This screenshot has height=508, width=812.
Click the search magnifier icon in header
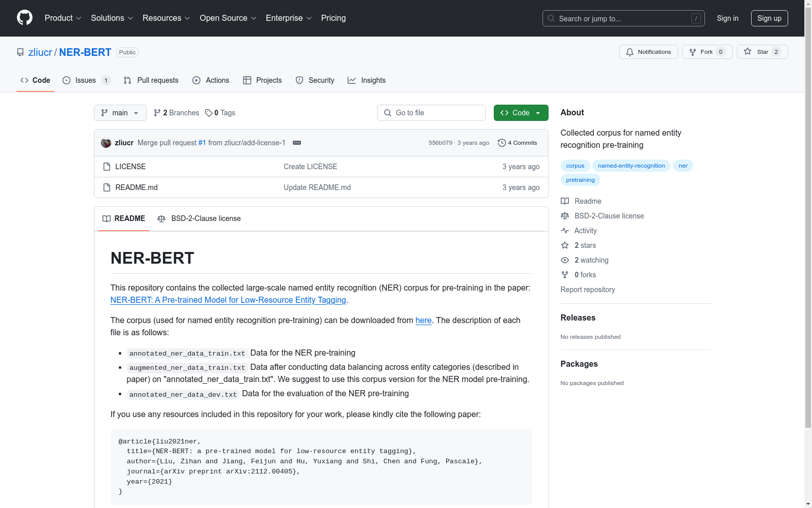tap(551, 18)
